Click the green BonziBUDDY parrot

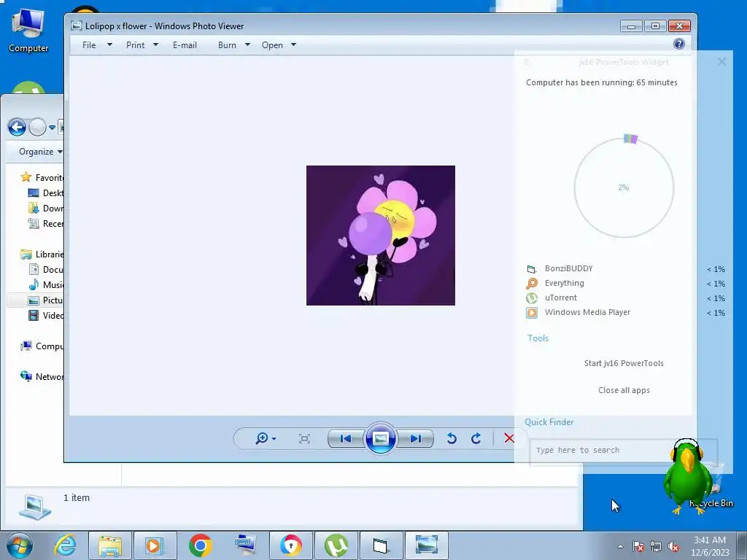pyautogui.click(x=688, y=477)
